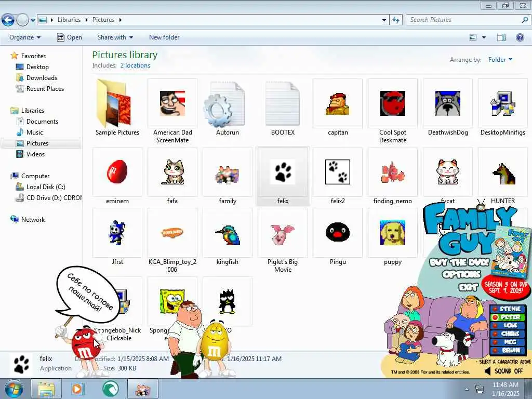
Task: Open the Organize dropdown menu
Action: (25, 37)
